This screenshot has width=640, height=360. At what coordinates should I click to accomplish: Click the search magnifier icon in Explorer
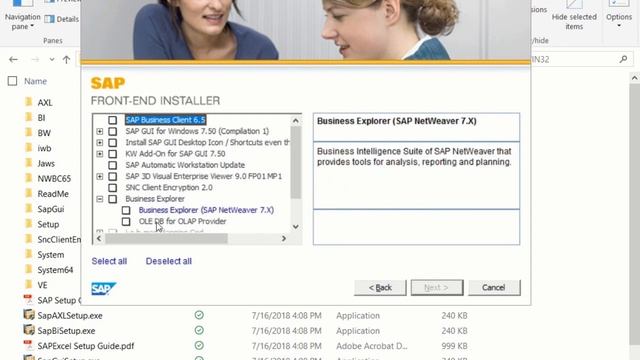[x=623, y=60]
